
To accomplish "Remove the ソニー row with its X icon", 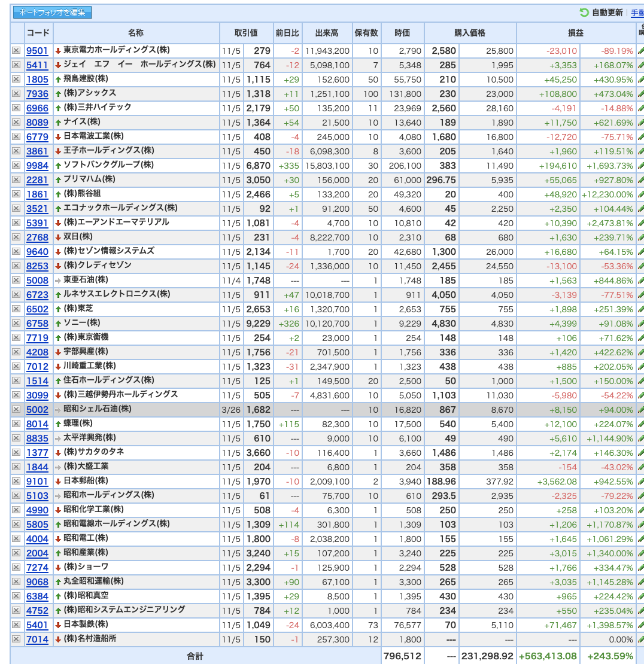I will click(x=16, y=323).
